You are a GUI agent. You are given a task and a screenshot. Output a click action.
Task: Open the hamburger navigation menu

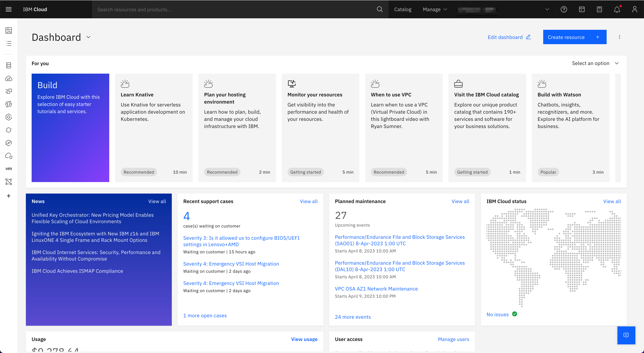tap(8, 9)
